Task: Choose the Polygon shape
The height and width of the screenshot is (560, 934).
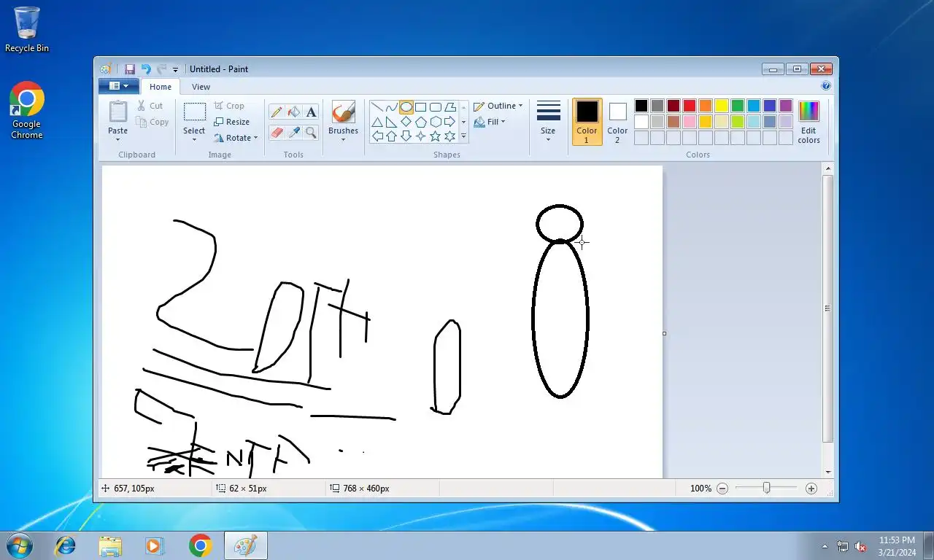Action: (450, 107)
